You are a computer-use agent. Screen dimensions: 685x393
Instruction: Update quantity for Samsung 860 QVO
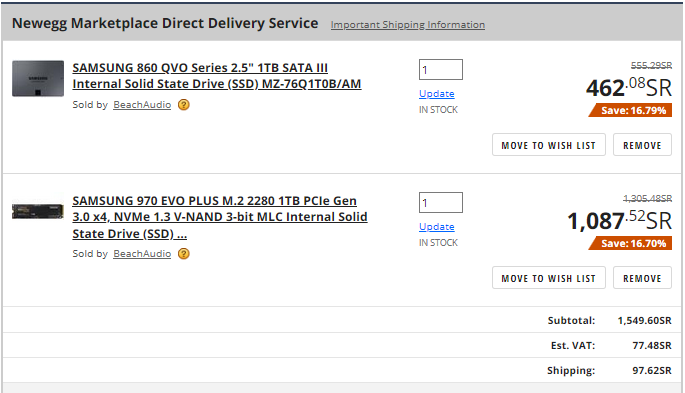(436, 94)
